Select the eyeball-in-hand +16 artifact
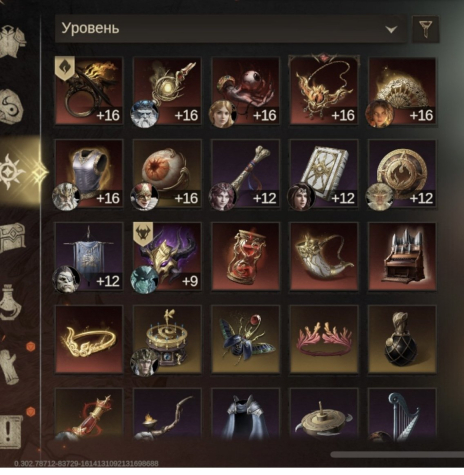 (x=246, y=91)
